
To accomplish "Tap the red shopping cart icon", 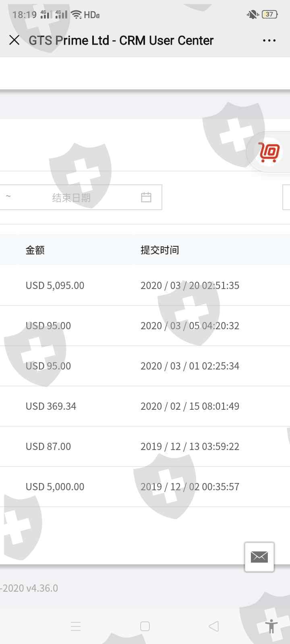I will (269, 153).
